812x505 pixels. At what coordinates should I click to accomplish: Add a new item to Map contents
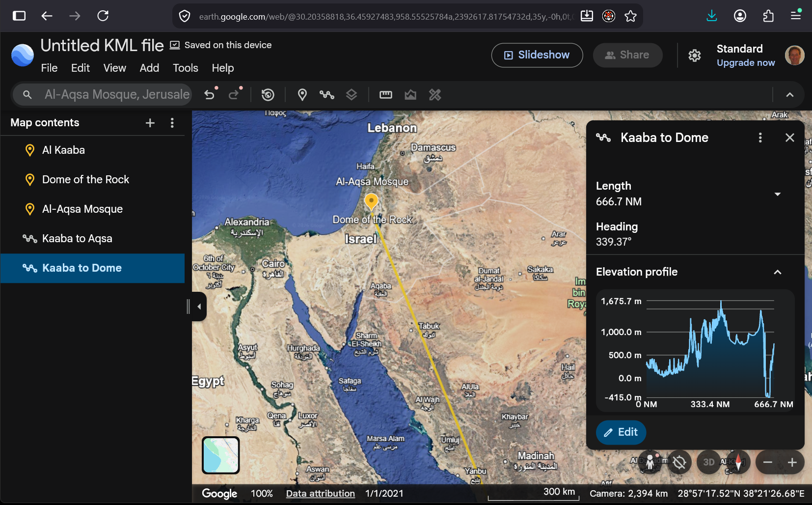tap(150, 123)
